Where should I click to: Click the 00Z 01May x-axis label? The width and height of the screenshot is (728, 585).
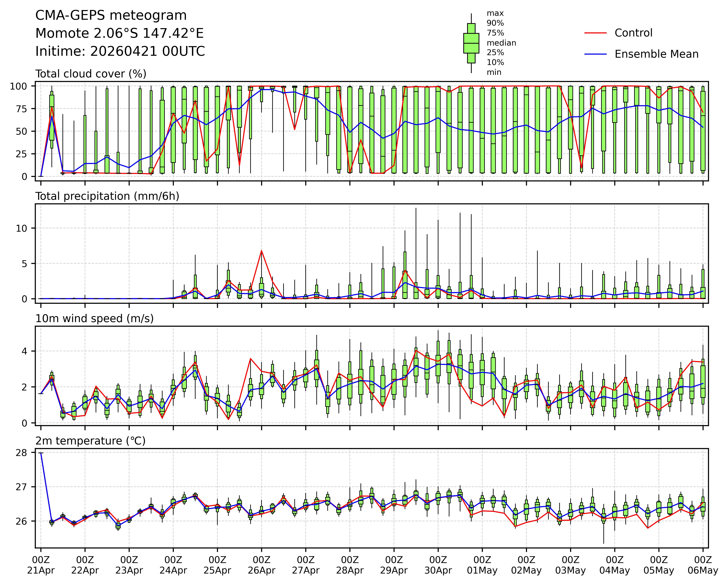click(482, 565)
